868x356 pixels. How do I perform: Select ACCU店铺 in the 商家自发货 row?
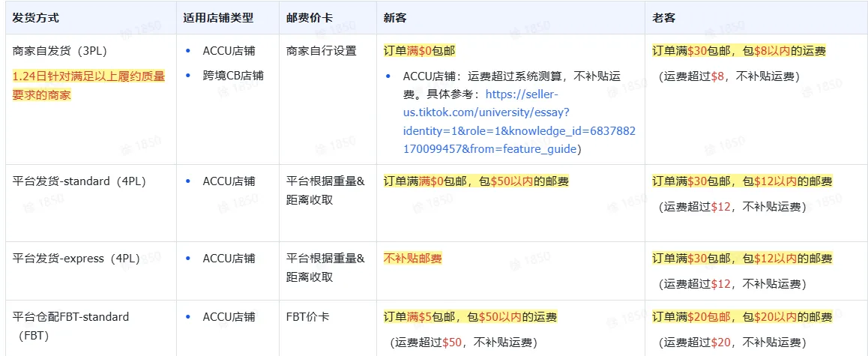pos(229,52)
